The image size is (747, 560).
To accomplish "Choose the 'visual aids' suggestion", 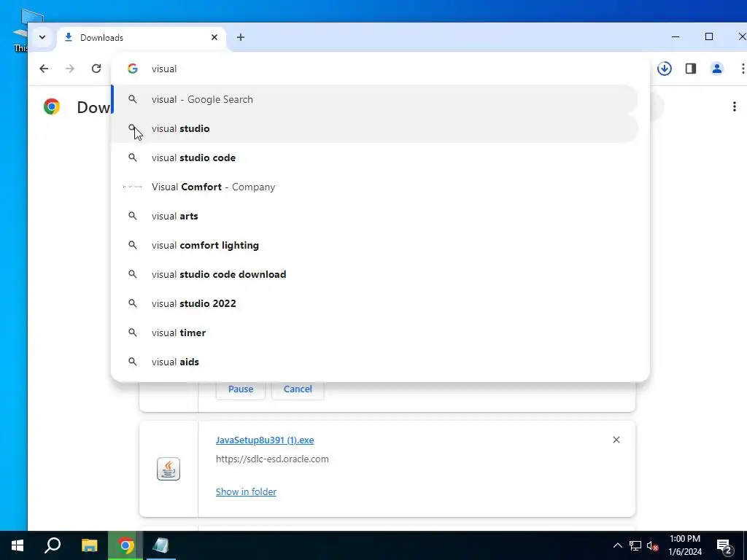I will pos(374,362).
